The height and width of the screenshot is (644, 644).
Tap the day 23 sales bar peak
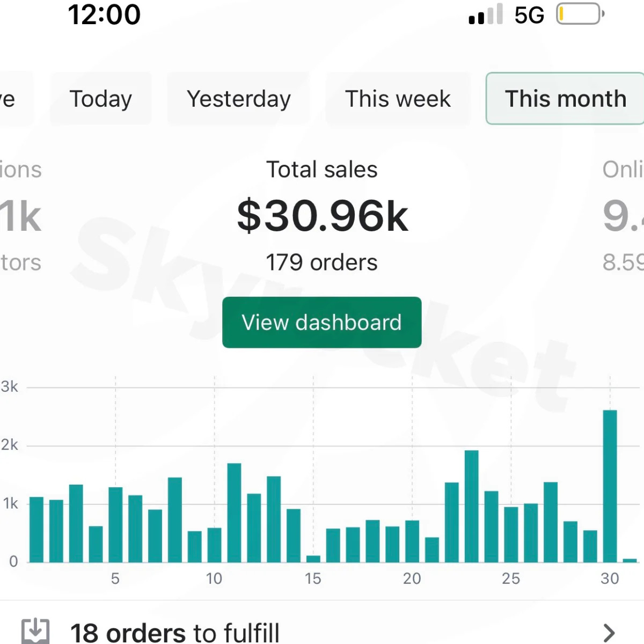[x=471, y=506]
